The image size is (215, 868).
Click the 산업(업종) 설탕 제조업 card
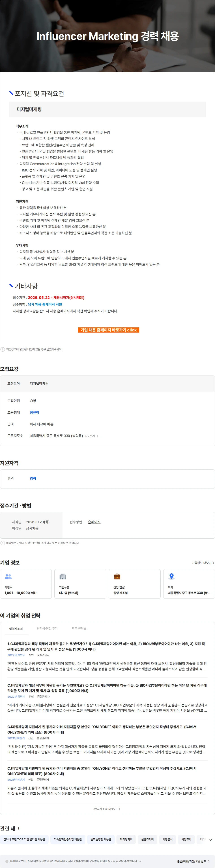tap(135, 584)
